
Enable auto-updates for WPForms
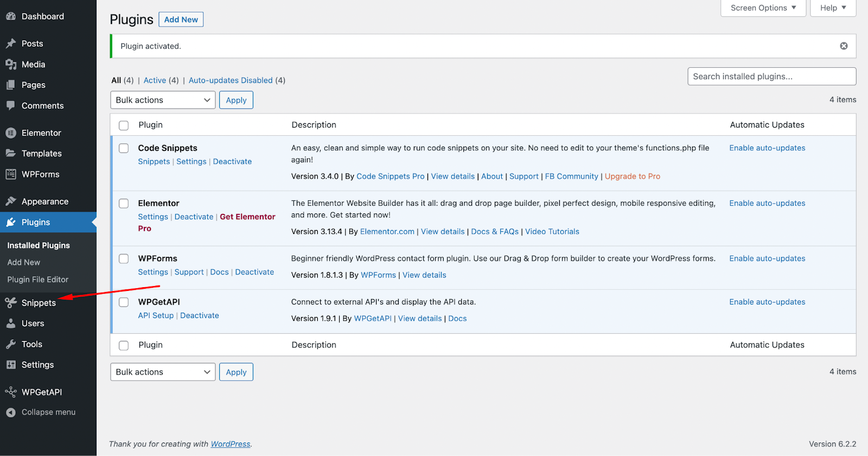click(767, 259)
